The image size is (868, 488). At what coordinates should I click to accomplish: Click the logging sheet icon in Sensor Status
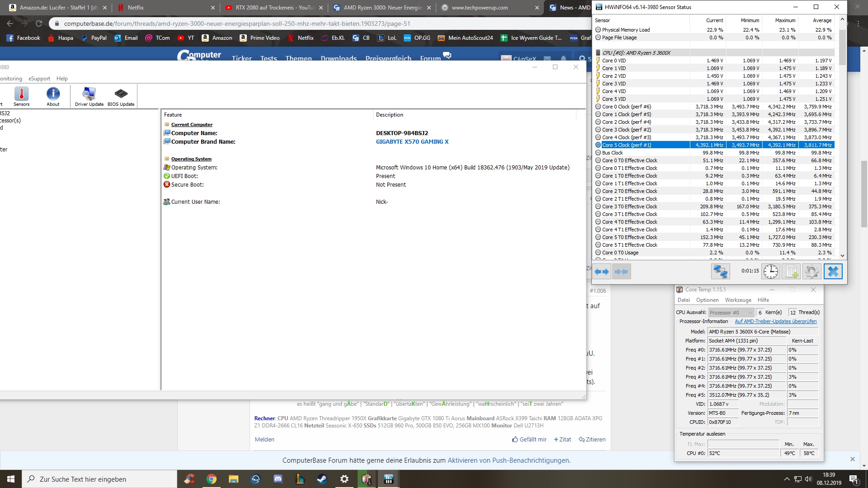coord(791,272)
